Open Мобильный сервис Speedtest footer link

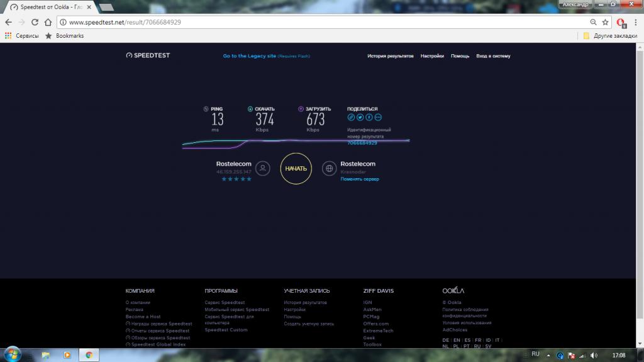coord(237,309)
